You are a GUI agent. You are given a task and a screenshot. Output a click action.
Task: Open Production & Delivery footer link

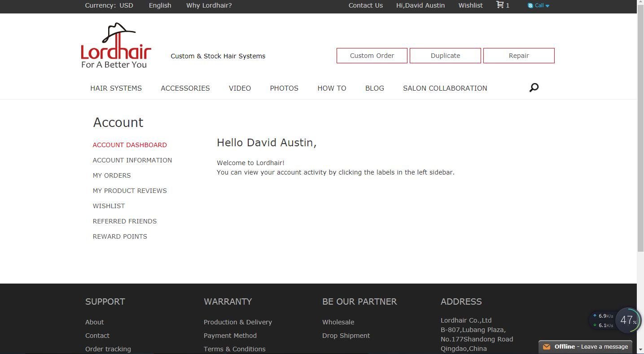click(x=238, y=322)
